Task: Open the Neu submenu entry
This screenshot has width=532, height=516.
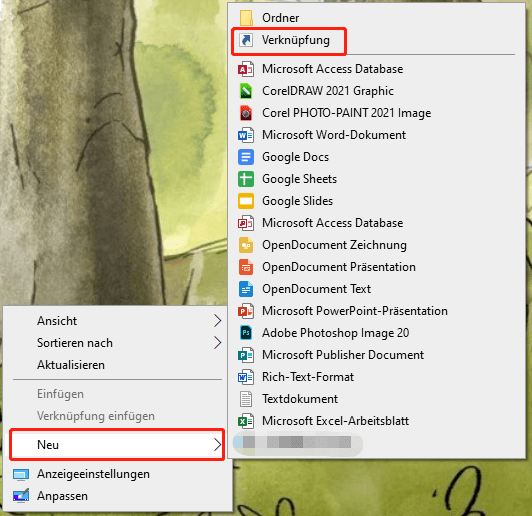Action: point(117,445)
